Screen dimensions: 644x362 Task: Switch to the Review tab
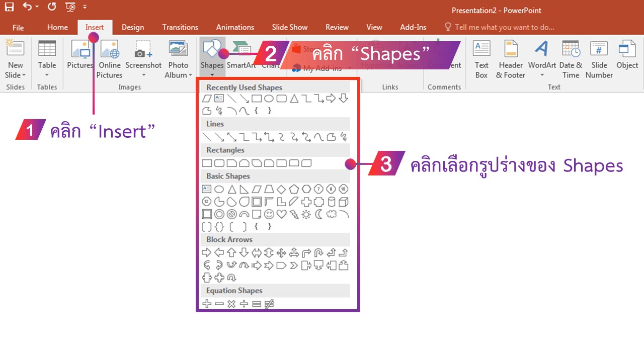[337, 27]
